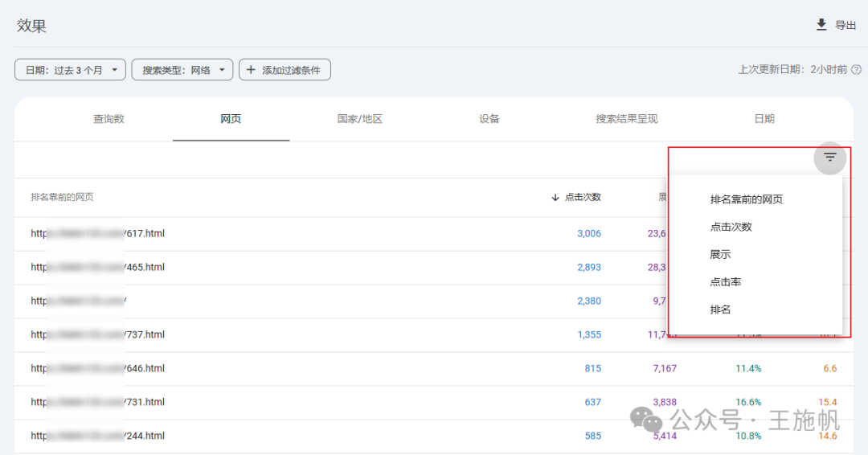Screen dimensions: 868x455
Task: Click the filter rows icon
Action: click(x=829, y=158)
